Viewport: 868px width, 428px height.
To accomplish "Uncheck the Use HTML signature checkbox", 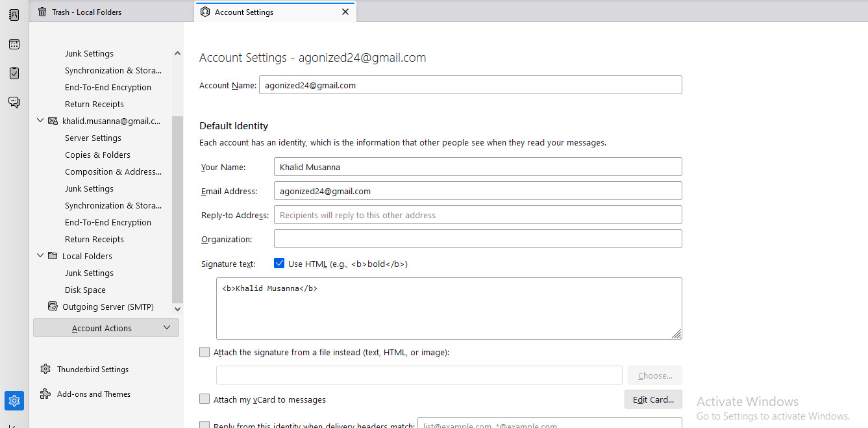I will coord(279,263).
